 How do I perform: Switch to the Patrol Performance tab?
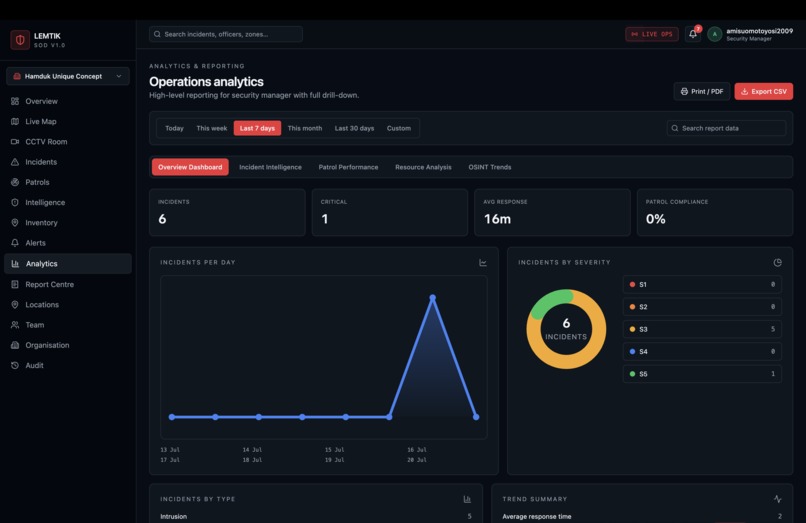(x=348, y=167)
